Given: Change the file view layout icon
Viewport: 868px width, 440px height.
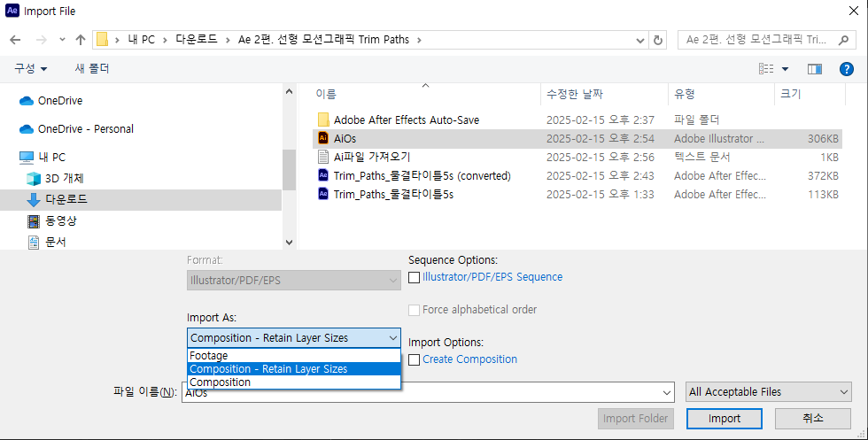Looking at the screenshot, I should pyautogui.click(x=766, y=69).
